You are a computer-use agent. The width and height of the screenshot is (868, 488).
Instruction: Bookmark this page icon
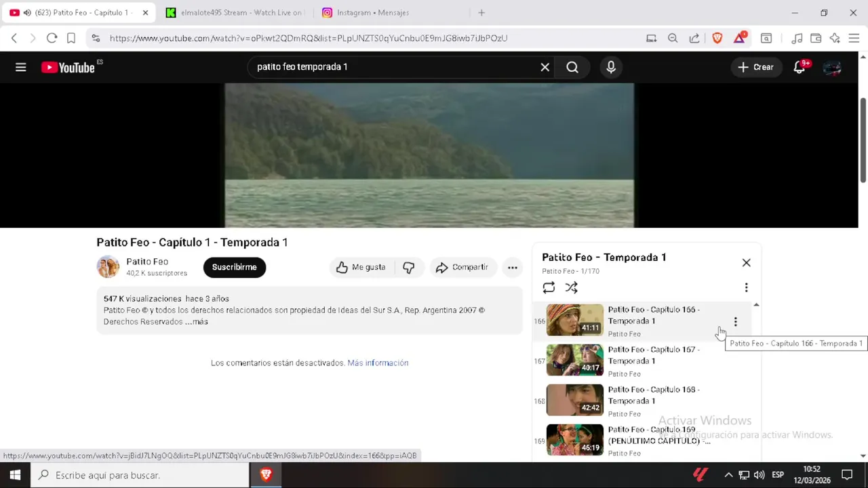(71, 38)
